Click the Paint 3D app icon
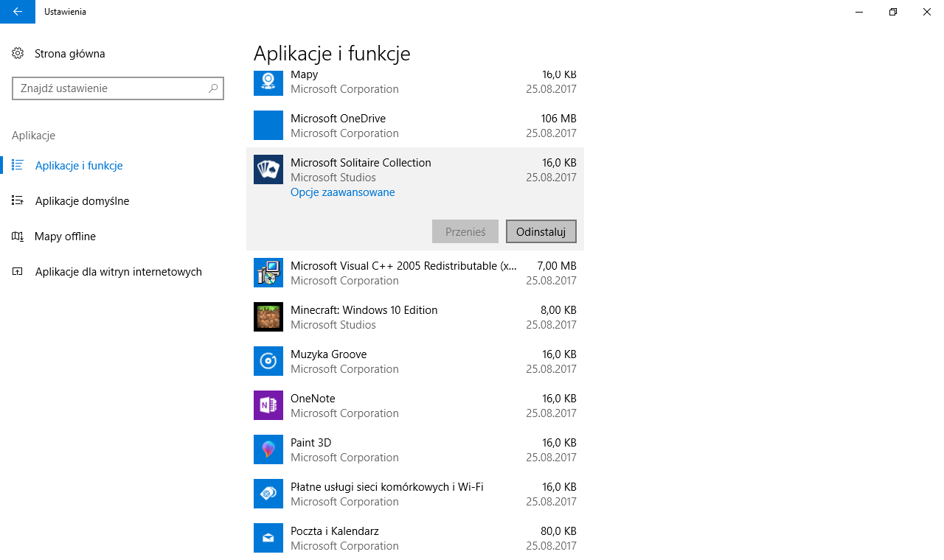944x560 pixels. pos(268,449)
